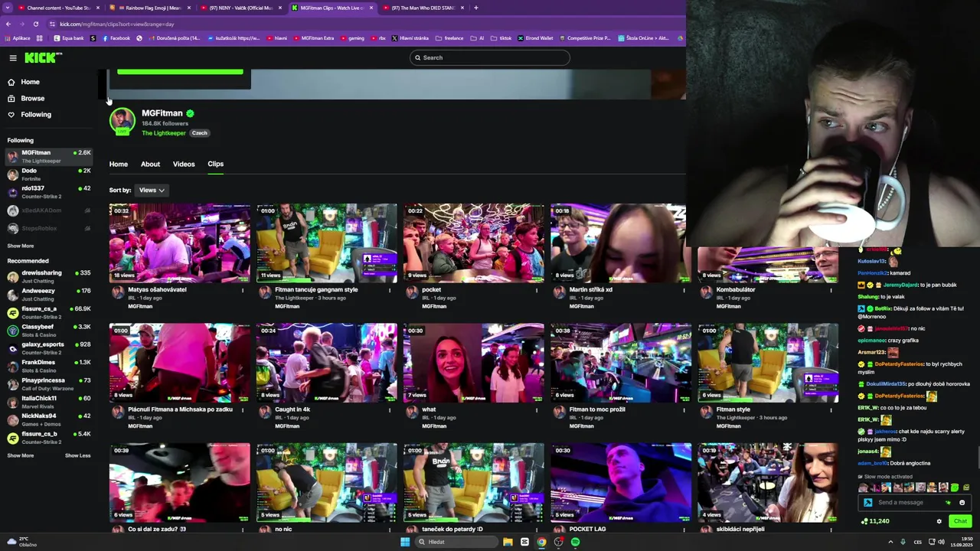Click the verified badge next to MGFitman
The height and width of the screenshot is (551, 980).
(x=190, y=113)
